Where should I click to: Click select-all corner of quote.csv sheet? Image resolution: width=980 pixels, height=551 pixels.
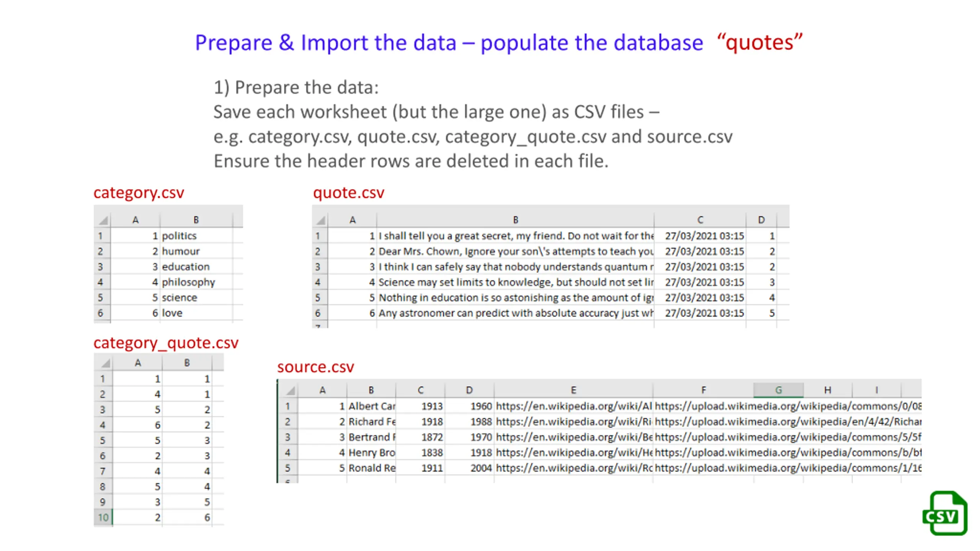tap(321, 220)
